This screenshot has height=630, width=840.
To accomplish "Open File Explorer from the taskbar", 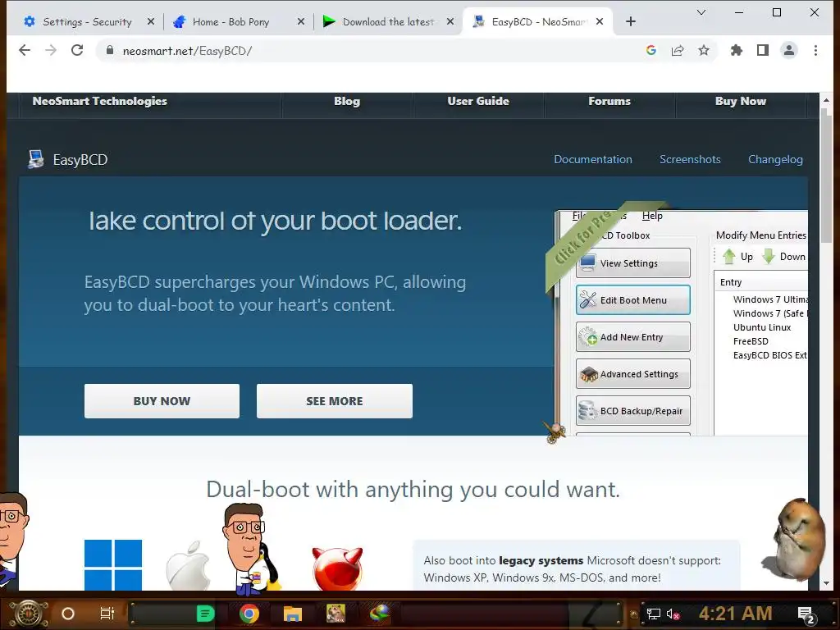I will [x=293, y=614].
